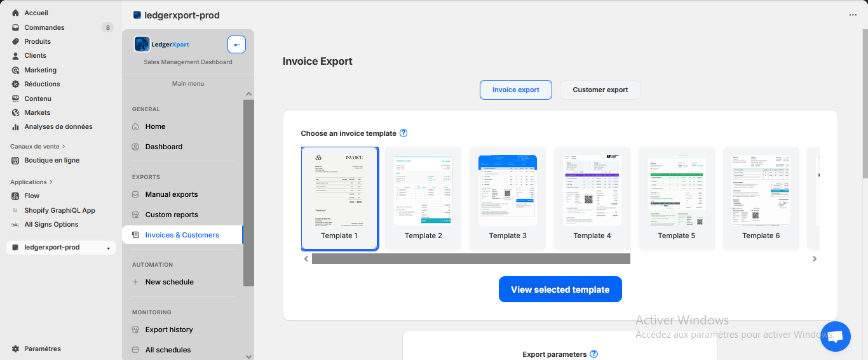This screenshot has width=868, height=360.
Task: Click the Sales Management Dashboard subtitle
Action: (188, 62)
